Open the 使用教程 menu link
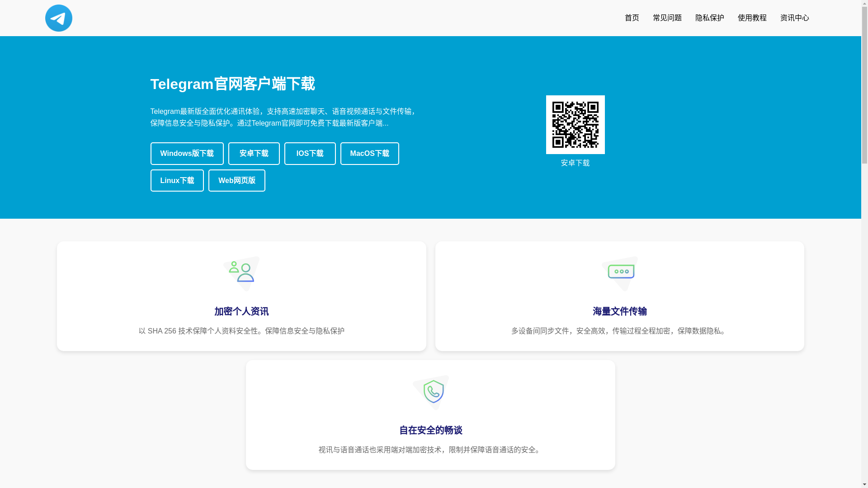 click(x=752, y=18)
